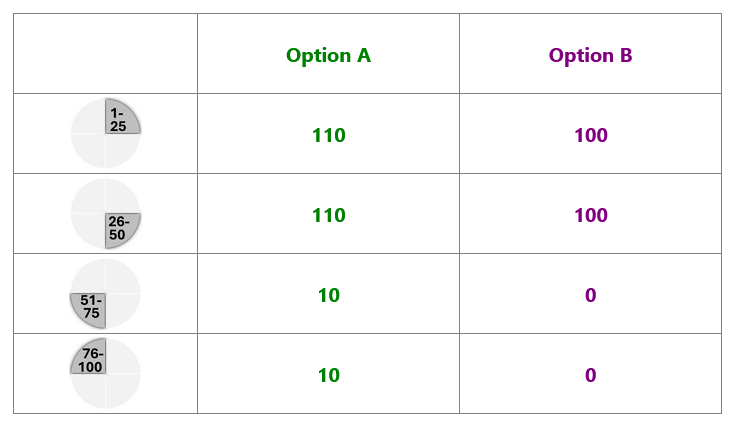Click Option B value 0 in 51-75 row
Image resolution: width=735 pixels, height=427 pixels.
[x=591, y=295]
